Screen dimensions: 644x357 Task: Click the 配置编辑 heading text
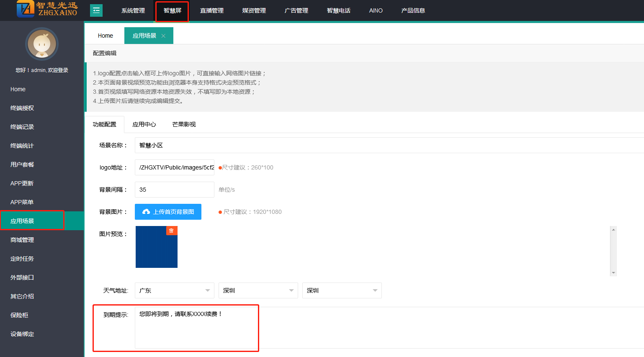point(105,53)
